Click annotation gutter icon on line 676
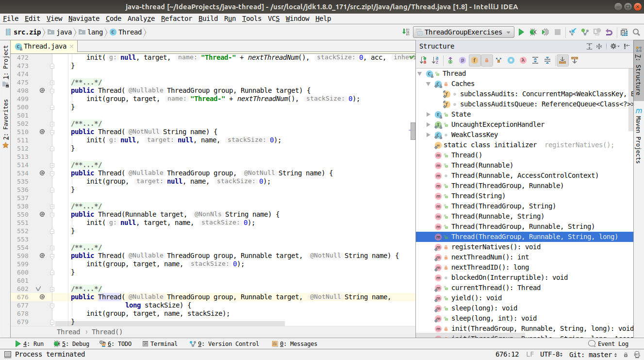 click(x=42, y=297)
